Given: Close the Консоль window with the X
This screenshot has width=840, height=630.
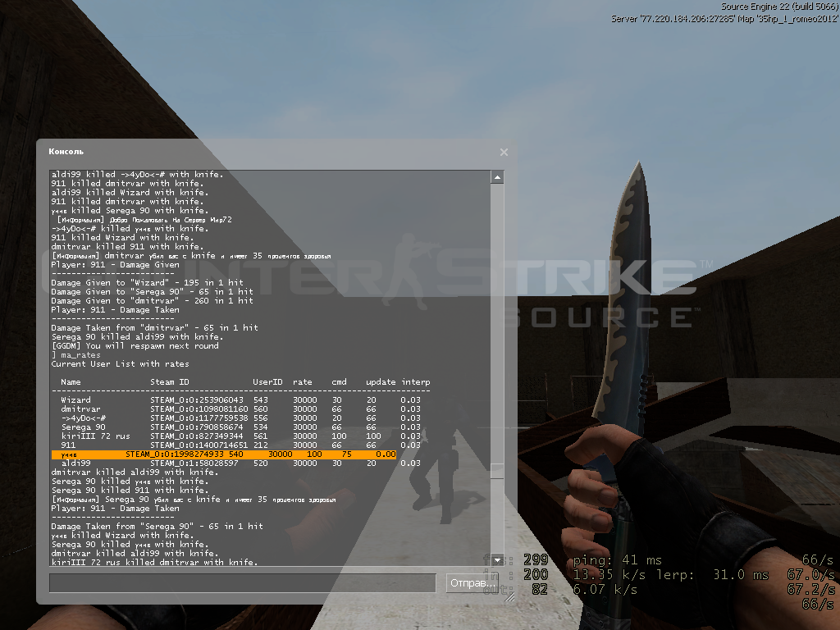Looking at the screenshot, I should (x=504, y=152).
